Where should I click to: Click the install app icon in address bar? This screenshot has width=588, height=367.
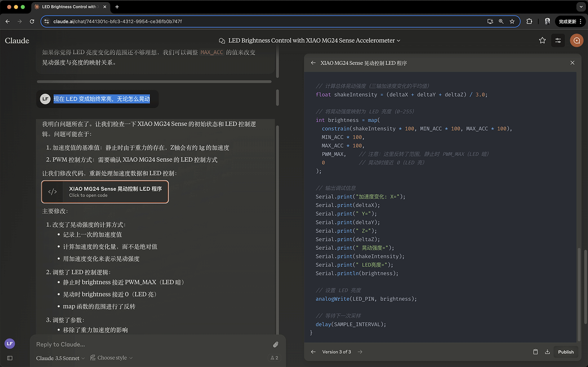click(x=490, y=22)
